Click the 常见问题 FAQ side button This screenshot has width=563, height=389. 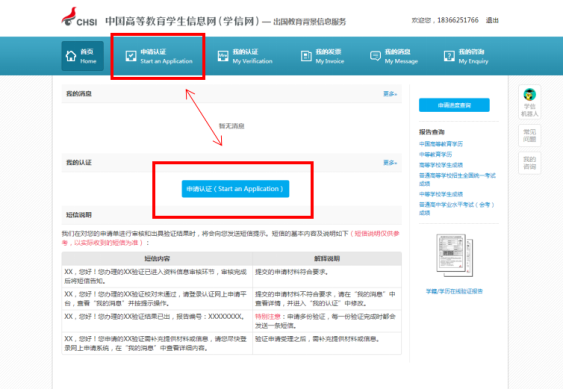coord(530,135)
